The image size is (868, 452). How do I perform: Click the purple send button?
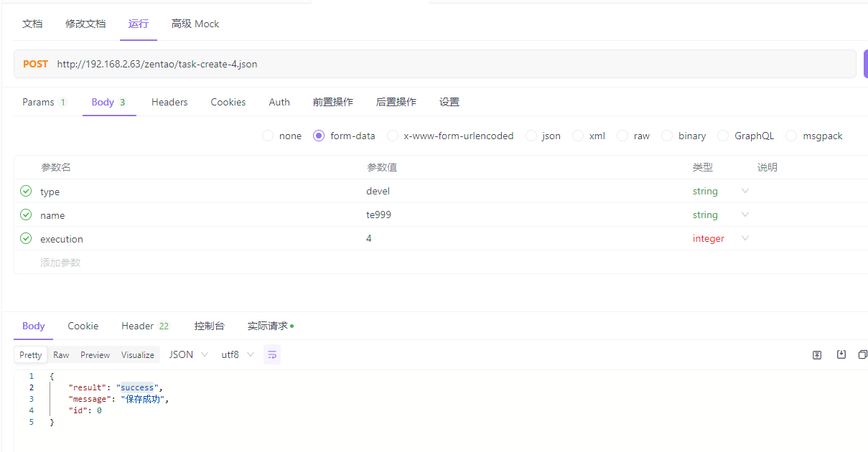(865, 64)
